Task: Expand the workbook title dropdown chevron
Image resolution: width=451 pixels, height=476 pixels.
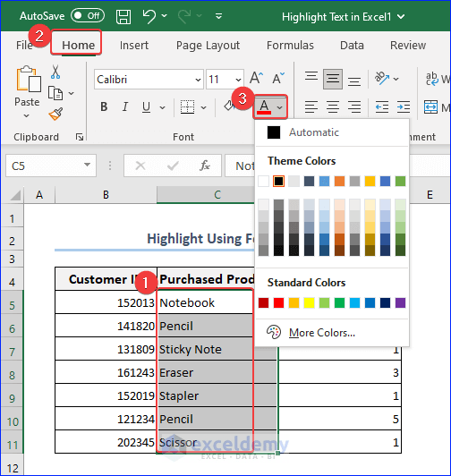Action: click(401, 17)
